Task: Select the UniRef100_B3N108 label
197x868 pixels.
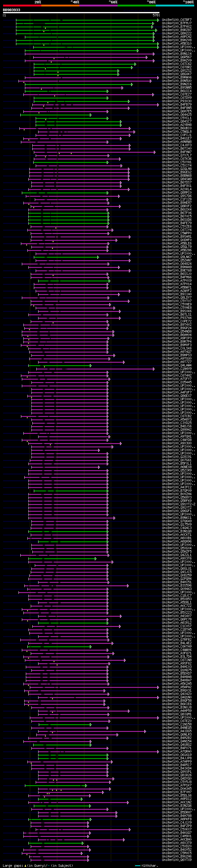Action: tap(177, 531)
